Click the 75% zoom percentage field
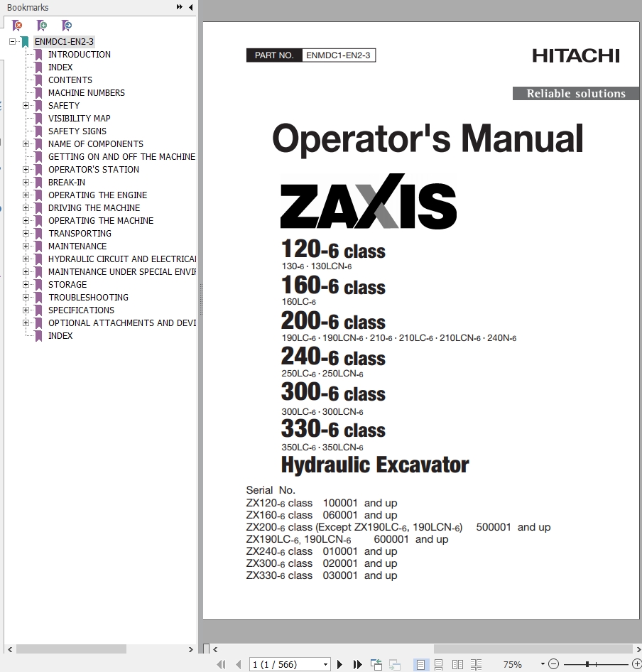This screenshot has width=642, height=672. pyautogui.click(x=512, y=664)
